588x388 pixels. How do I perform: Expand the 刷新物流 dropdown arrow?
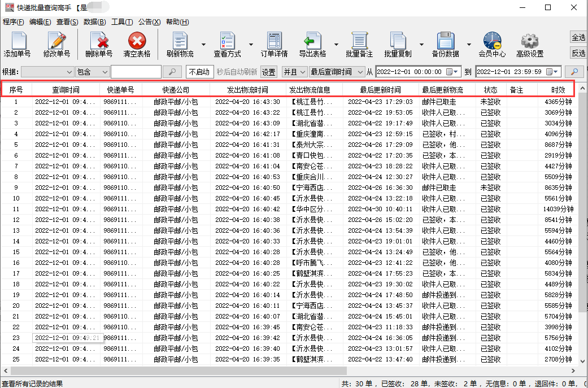click(x=203, y=45)
